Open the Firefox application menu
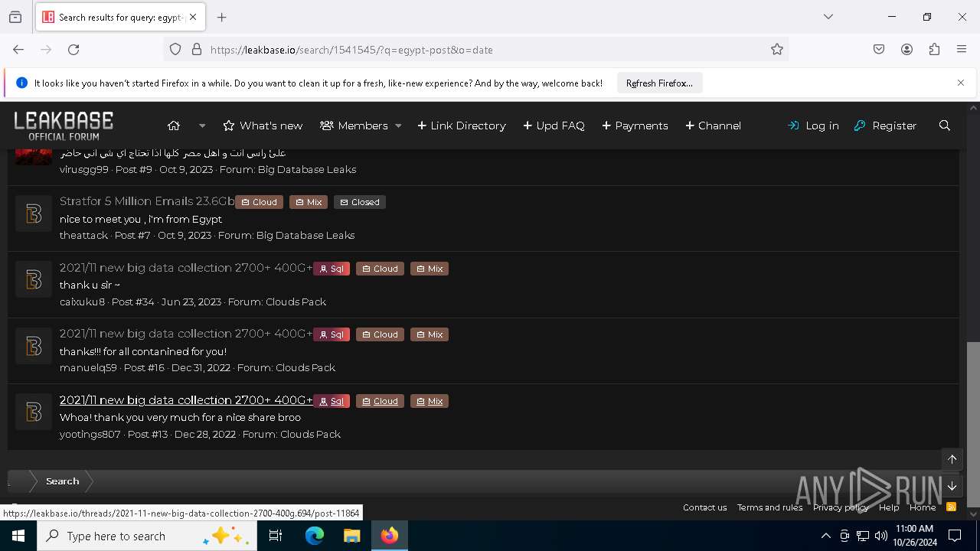Viewport: 980px width, 551px height. pos(962,50)
